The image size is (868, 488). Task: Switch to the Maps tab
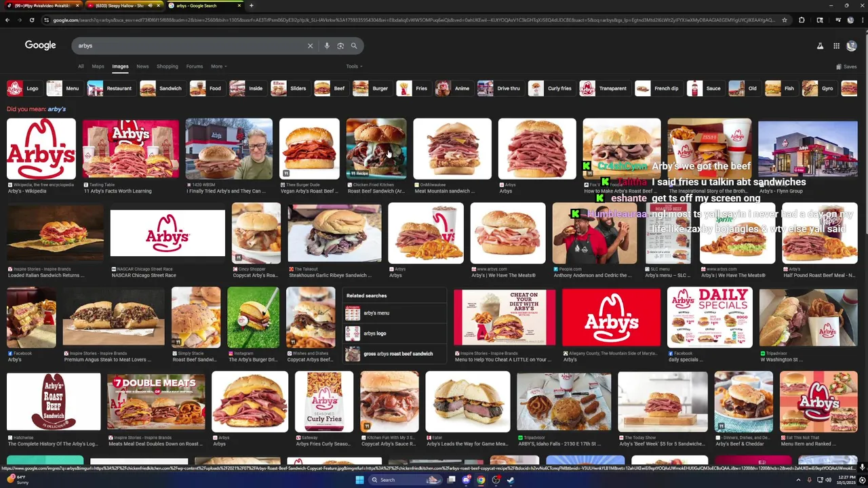pyautogui.click(x=98, y=66)
